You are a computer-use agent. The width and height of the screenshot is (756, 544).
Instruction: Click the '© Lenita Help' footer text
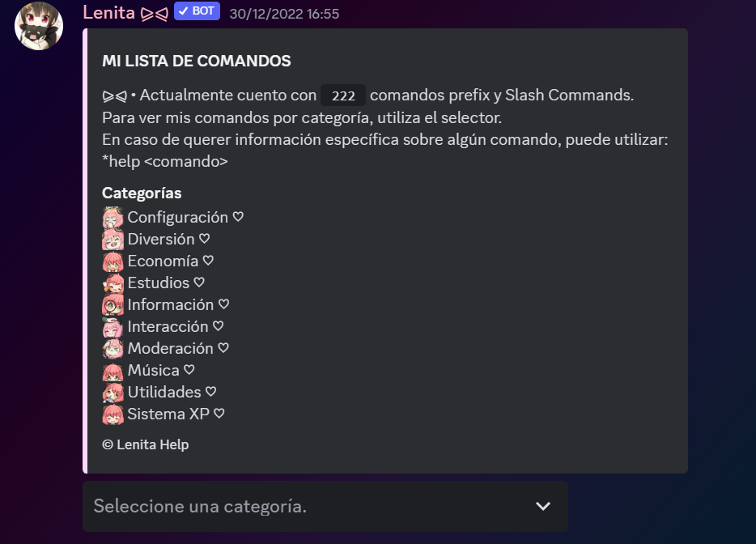(x=146, y=444)
